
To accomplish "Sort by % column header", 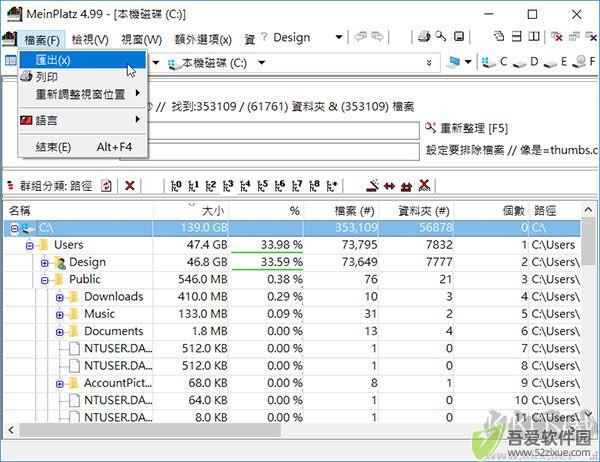I will tap(266, 211).
